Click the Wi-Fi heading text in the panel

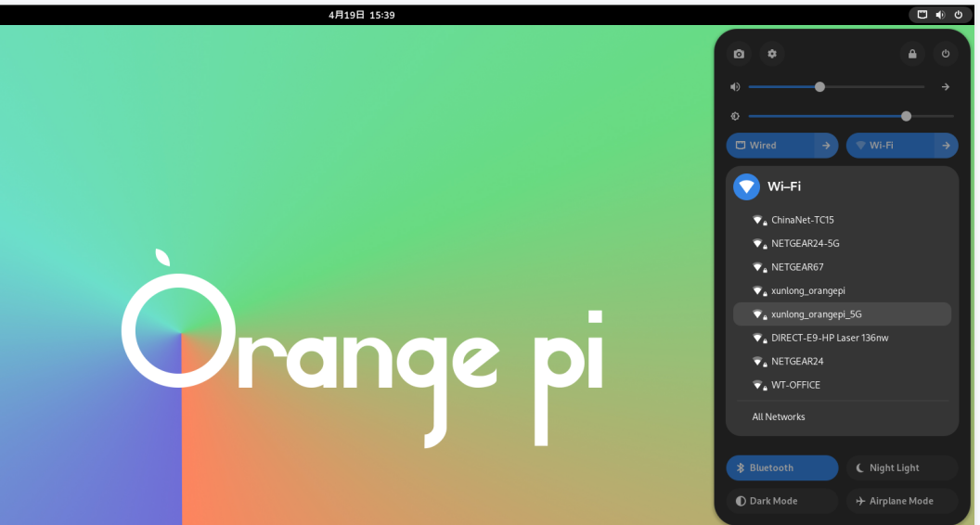tap(784, 186)
